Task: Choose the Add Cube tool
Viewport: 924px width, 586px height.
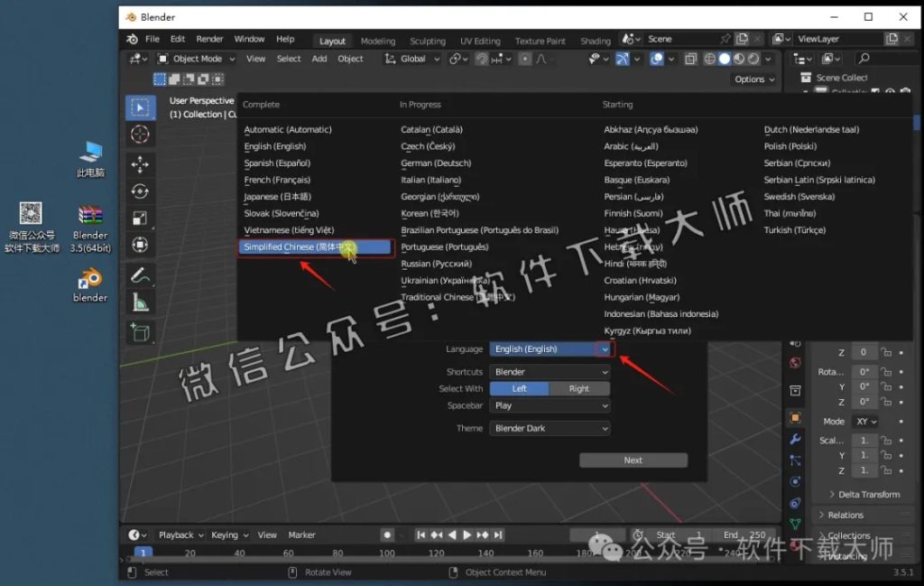Action: pos(140,332)
